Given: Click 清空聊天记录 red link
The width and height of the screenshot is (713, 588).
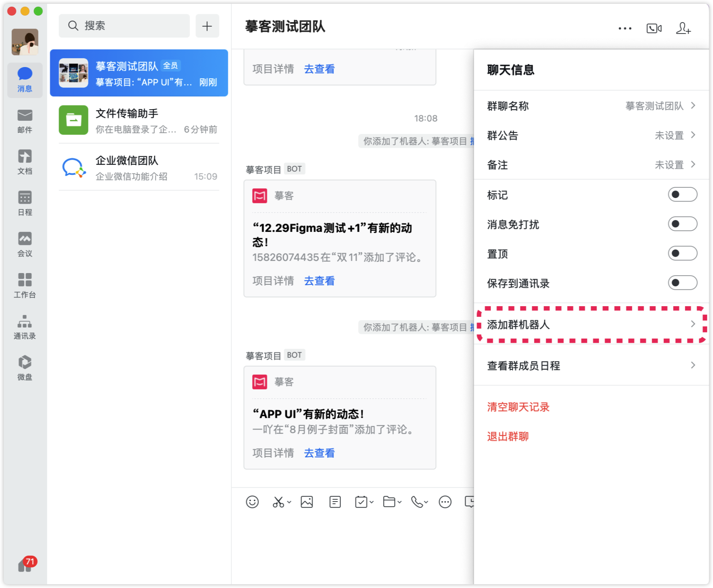Looking at the screenshot, I should 518,407.
